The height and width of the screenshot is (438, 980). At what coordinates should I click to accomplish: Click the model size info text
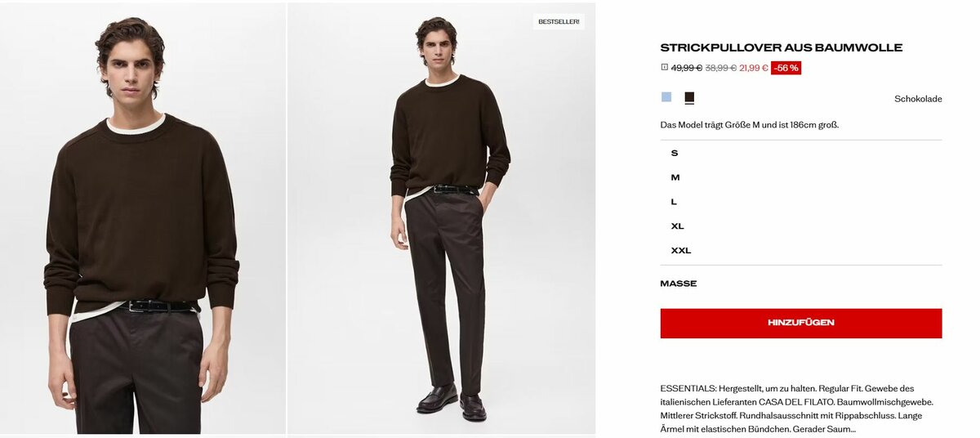click(750, 125)
